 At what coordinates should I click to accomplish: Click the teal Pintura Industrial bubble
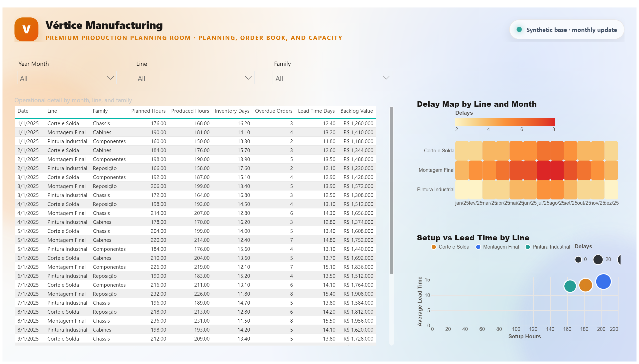pos(570,286)
